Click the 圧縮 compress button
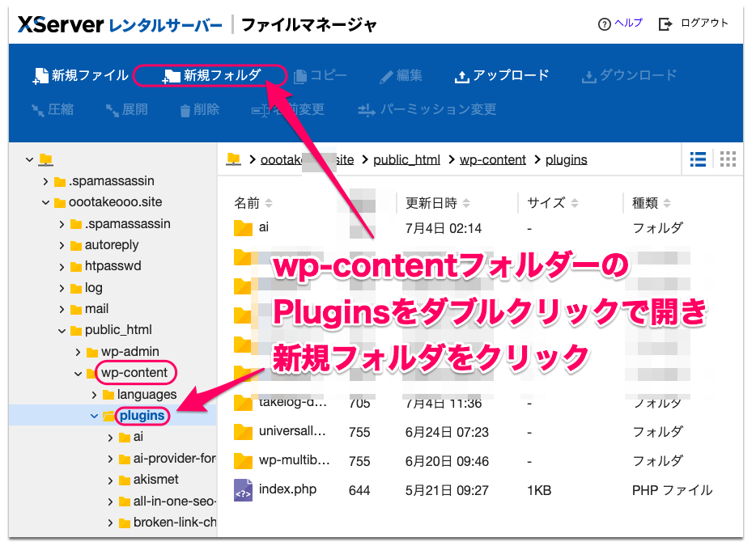The width and height of the screenshot is (756, 546). coord(53,109)
